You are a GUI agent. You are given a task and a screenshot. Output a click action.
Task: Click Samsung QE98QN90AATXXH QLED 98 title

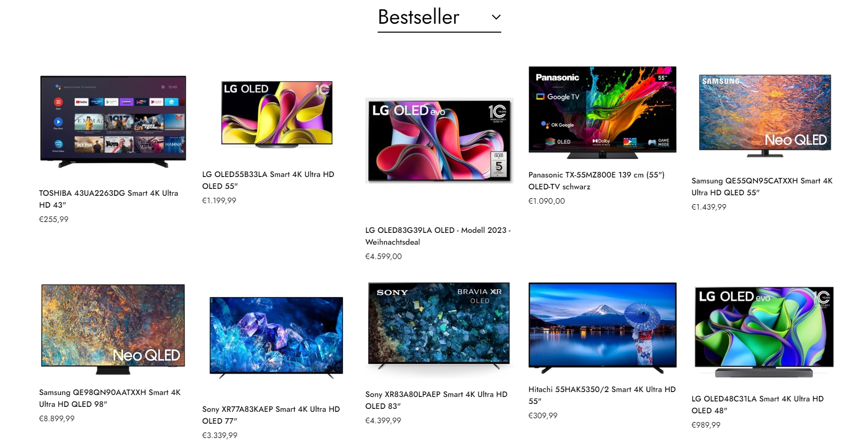click(110, 398)
